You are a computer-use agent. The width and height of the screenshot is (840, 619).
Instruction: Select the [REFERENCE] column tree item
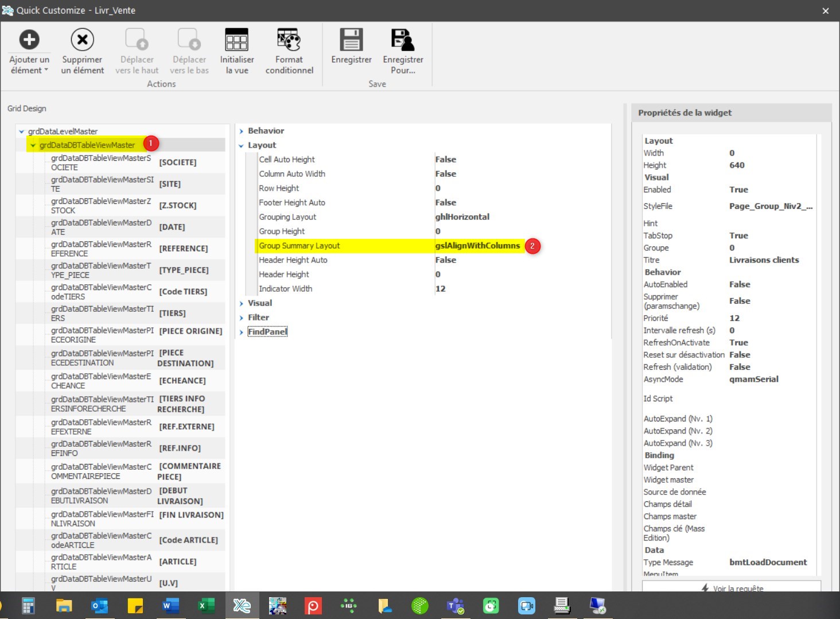coord(183,249)
